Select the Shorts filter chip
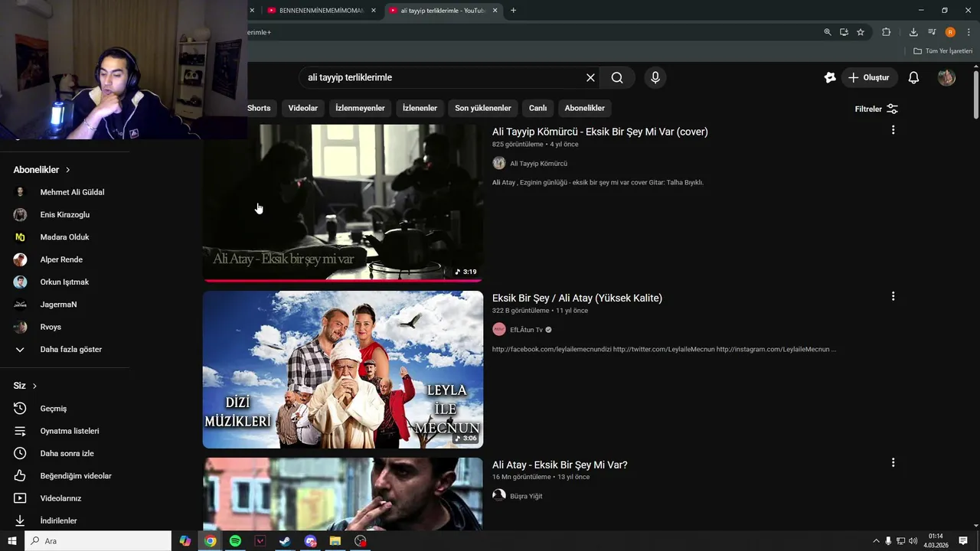Screen dimensions: 980x551 click(260, 108)
